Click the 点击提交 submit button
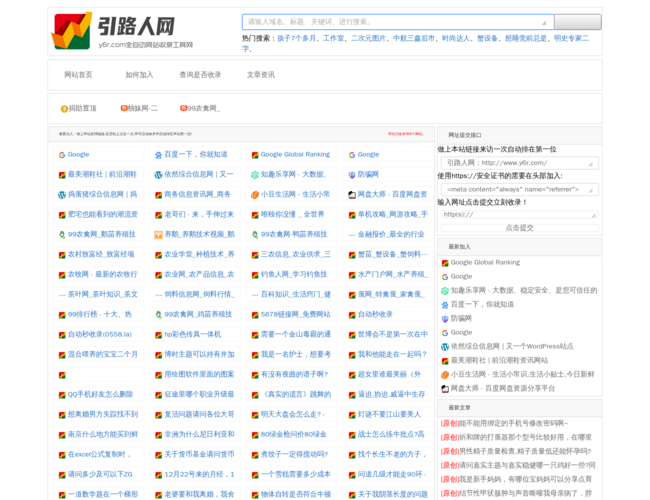Image resolution: width=650 pixels, height=500 pixels. [520, 228]
